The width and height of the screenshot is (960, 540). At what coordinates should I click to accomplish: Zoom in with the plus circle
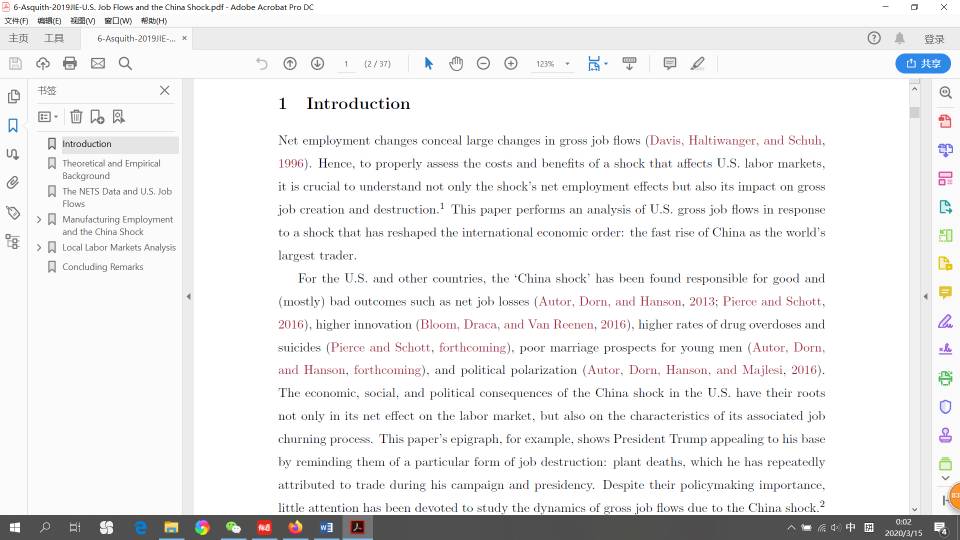coord(511,64)
